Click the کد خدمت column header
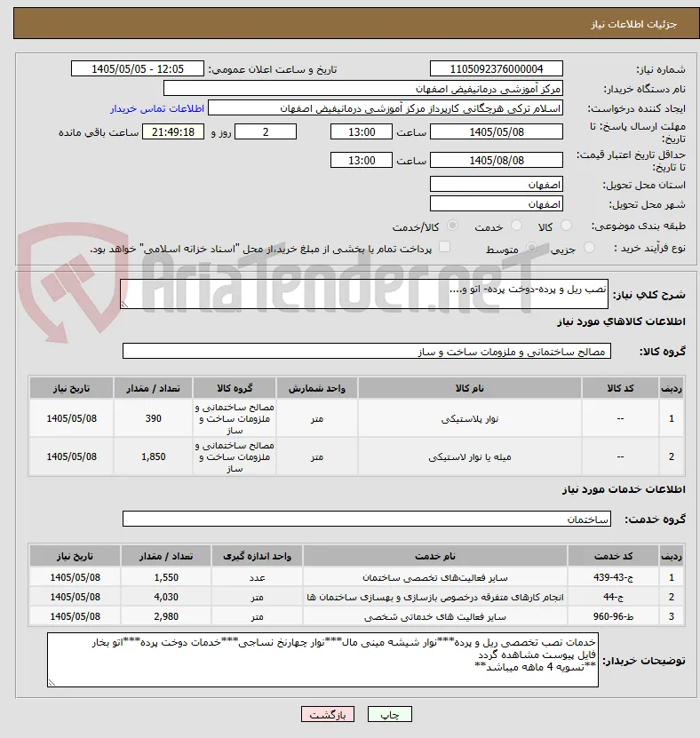The width and height of the screenshot is (700, 738). click(613, 556)
